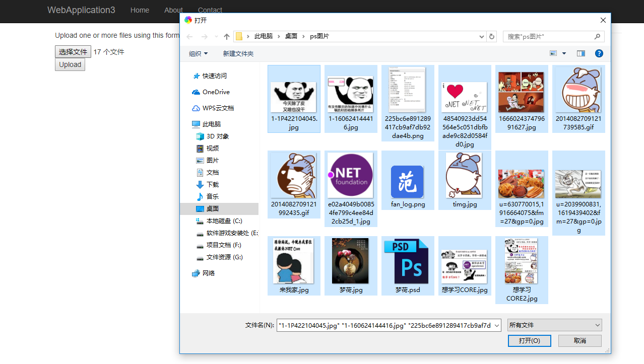Select 下载 in the navigation tree

(x=213, y=185)
